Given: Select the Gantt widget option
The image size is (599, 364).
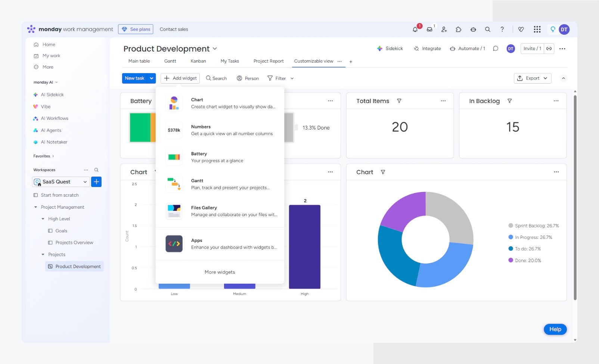Looking at the screenshot, I should (x=220, y=184).
